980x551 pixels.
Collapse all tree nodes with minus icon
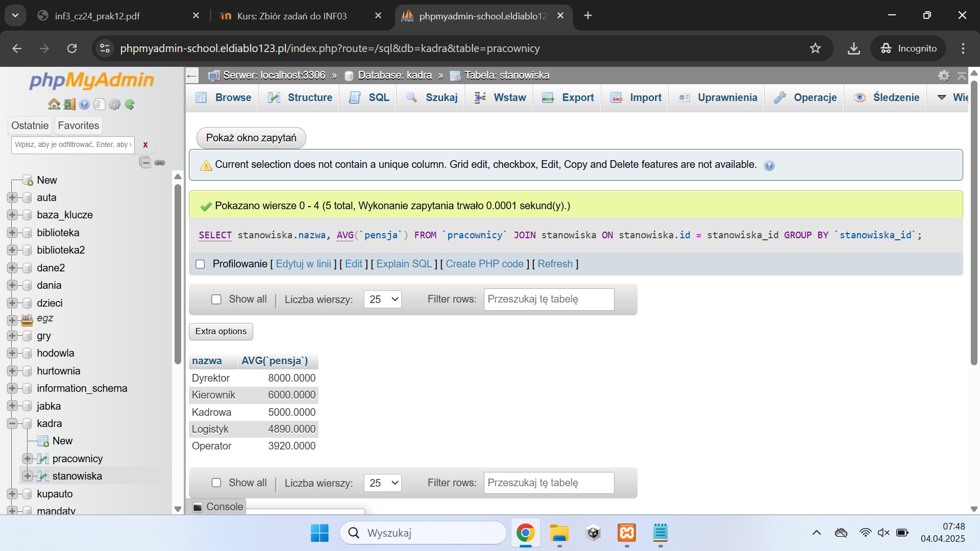point(145,163)
